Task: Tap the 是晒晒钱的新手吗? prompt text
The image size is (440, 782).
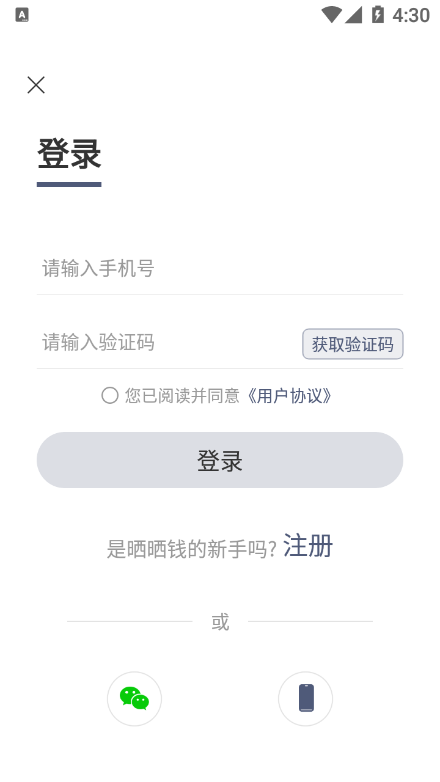Action: [x=192, y=549]
